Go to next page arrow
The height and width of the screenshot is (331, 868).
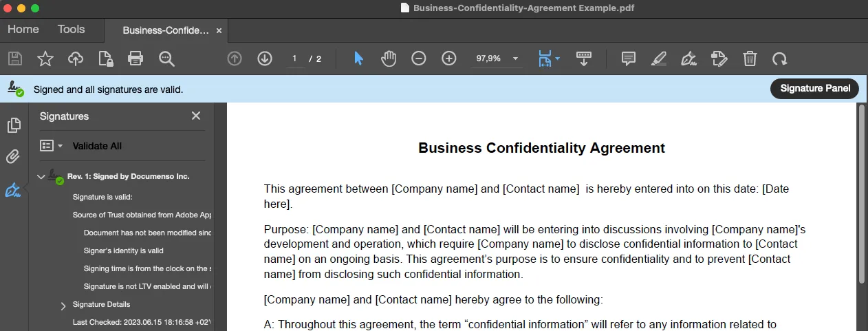(x=265, y=58)
